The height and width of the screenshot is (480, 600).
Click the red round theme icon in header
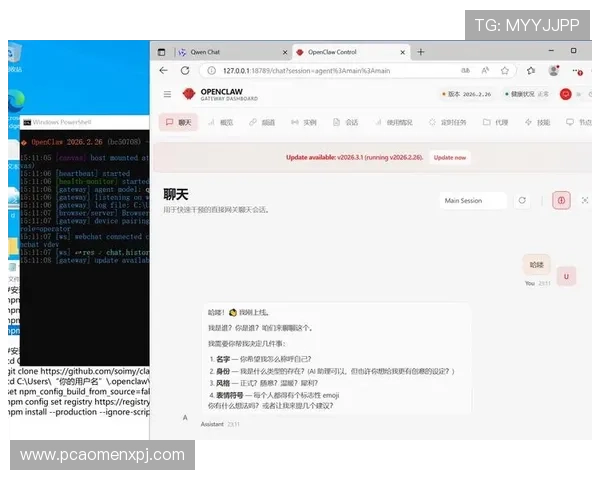pos(566,94)
